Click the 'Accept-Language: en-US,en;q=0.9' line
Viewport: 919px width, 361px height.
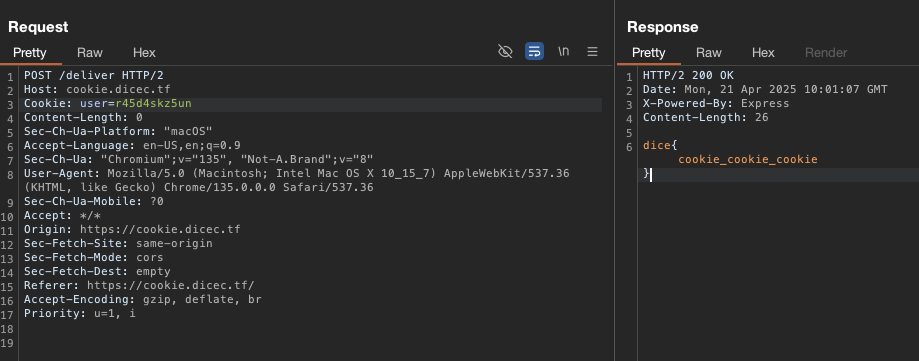(132, 145)
